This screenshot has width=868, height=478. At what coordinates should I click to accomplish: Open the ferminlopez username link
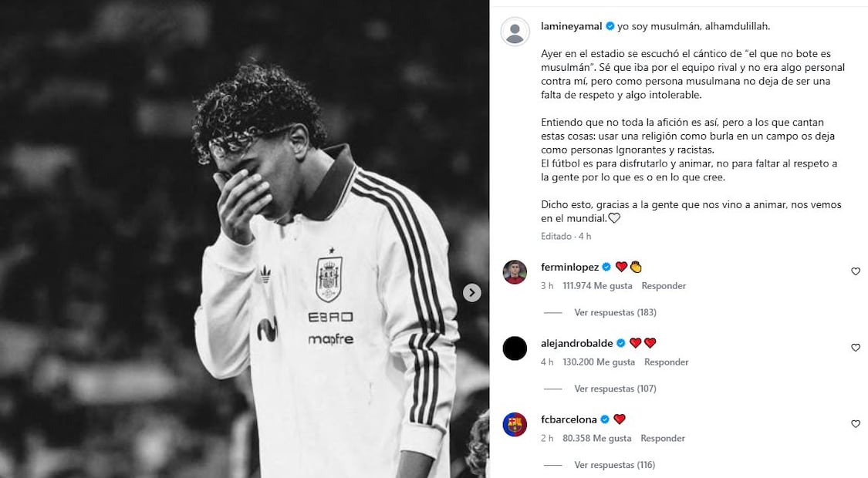point(569,268)
